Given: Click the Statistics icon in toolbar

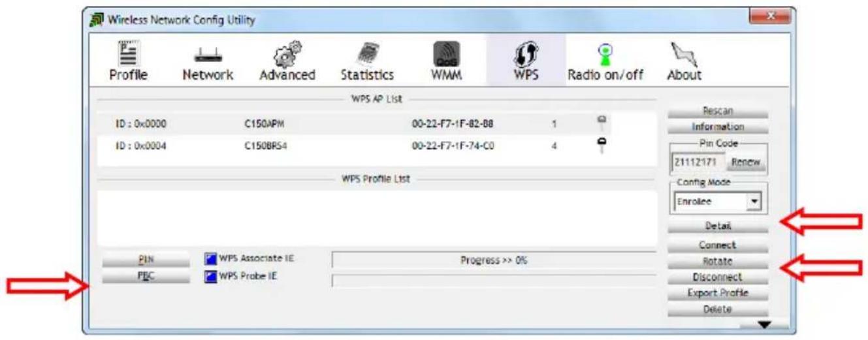Looking at the screenshot, I should 367,55.
